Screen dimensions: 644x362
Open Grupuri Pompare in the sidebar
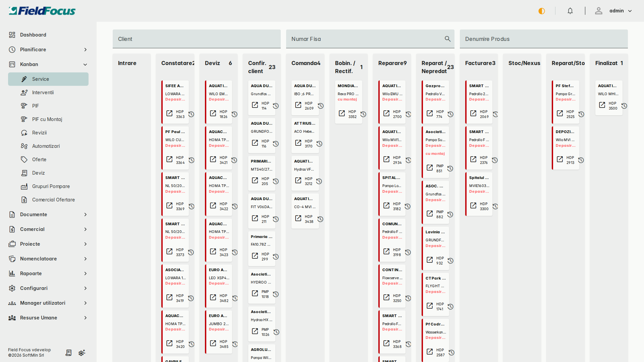click(51, 186)
